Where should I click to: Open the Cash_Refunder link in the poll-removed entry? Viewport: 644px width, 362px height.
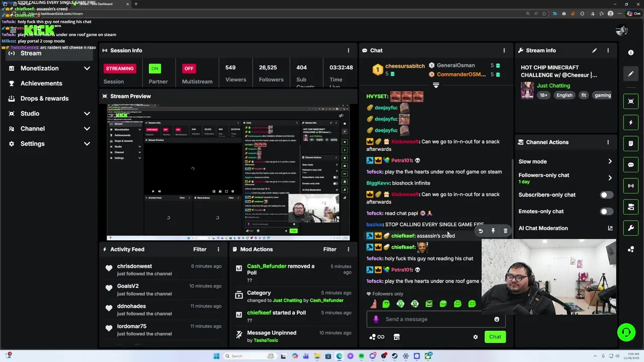point(266,266)
